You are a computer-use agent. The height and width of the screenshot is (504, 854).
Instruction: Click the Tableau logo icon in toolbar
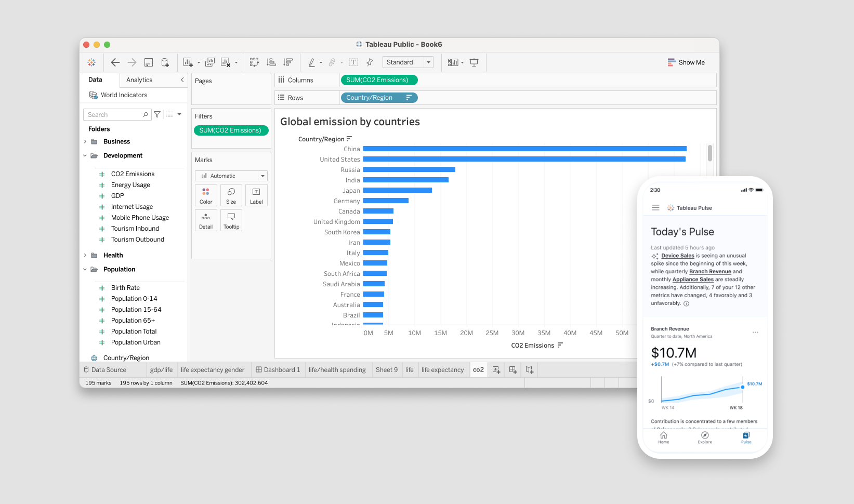[x=91, y=62]
